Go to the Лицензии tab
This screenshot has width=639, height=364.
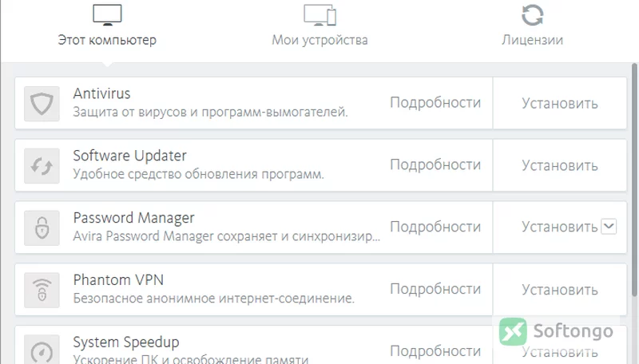(532, 40)
